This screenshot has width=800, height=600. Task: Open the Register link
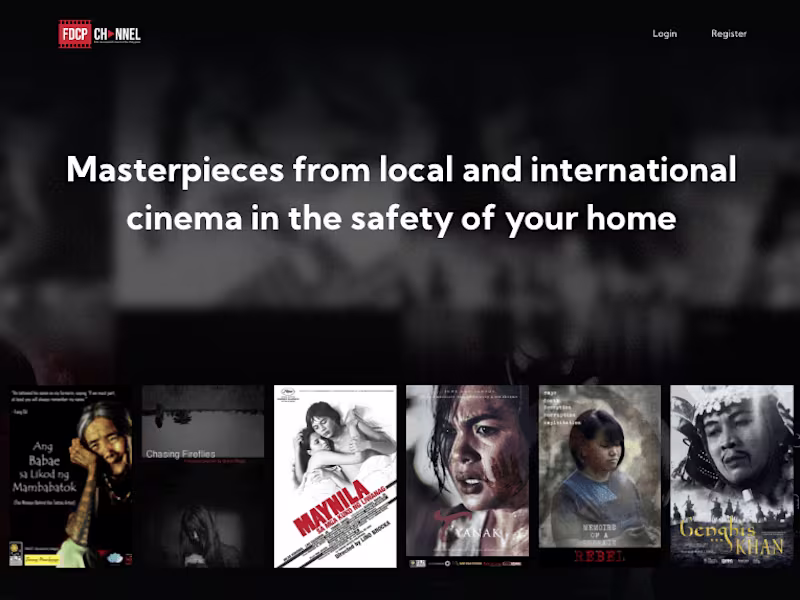(x=729, y=34)
